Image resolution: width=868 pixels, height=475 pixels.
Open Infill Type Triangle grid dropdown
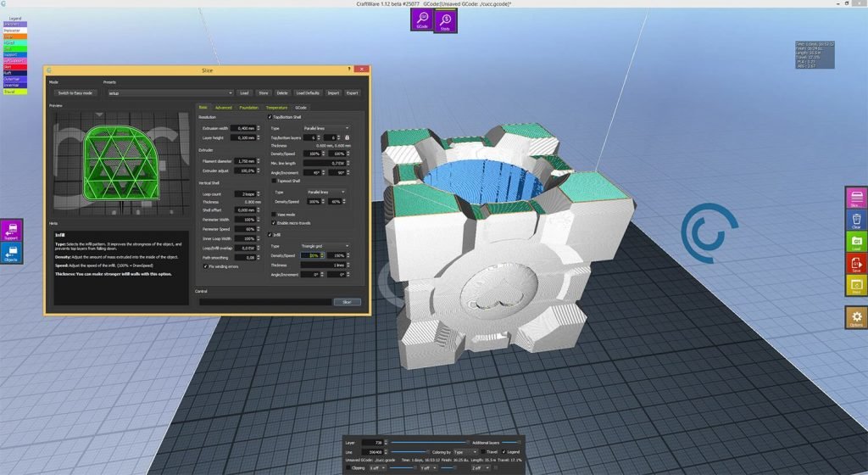pyautogui.click(x=325, y=246)
